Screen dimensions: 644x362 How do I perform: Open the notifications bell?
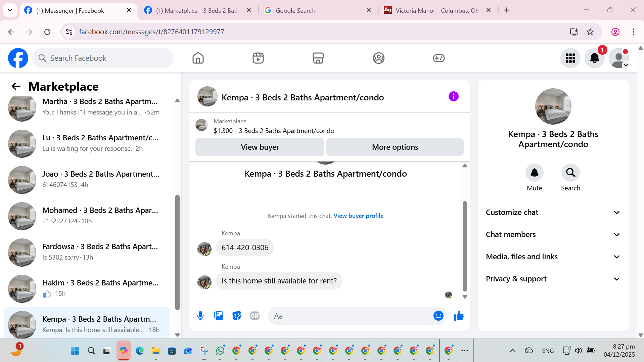pos(595,58)
